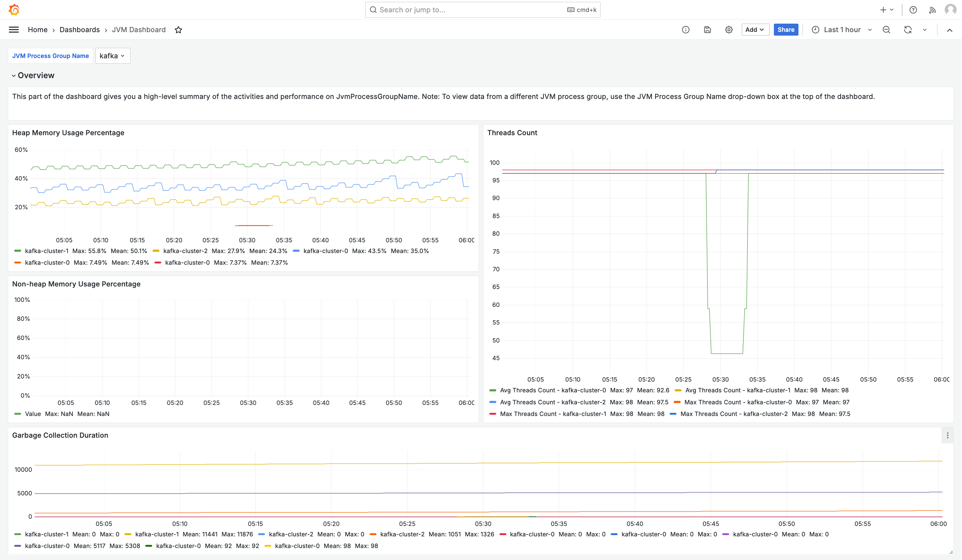Open the main navigation menu
The image size is (962, 560).
pyautogui.click(x=13, y=29)
